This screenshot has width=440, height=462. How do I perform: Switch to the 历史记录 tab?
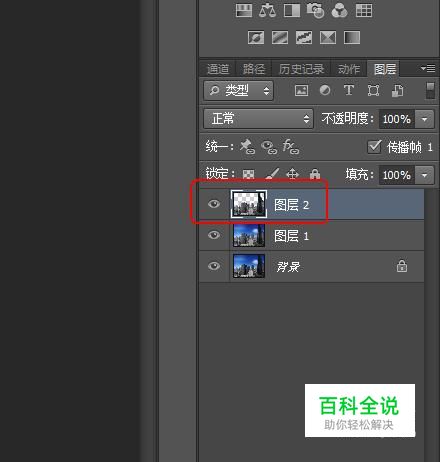tap(301, 69)
